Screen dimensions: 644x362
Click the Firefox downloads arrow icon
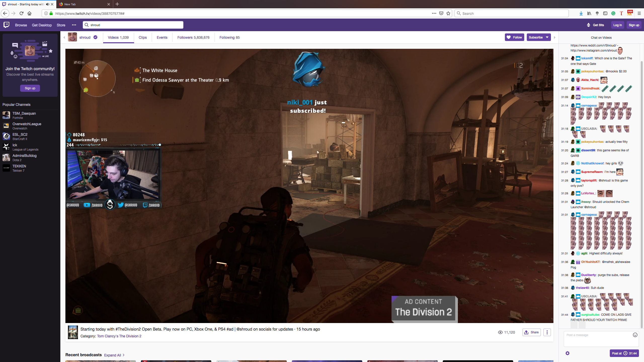(581, 13)
